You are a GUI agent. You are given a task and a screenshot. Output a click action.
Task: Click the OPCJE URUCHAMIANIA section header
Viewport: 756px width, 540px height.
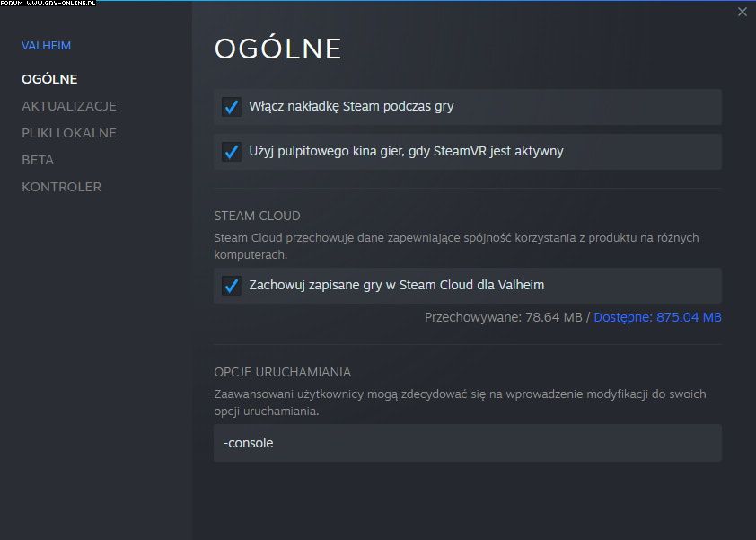(282, 372)
